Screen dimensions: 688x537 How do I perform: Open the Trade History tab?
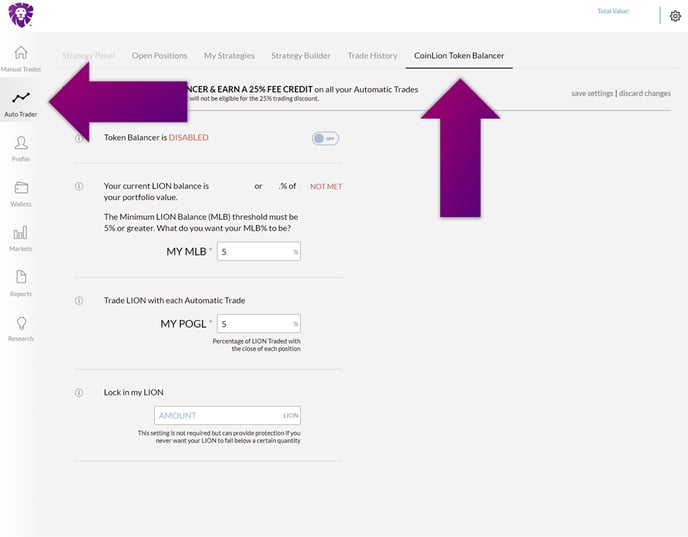372,56
